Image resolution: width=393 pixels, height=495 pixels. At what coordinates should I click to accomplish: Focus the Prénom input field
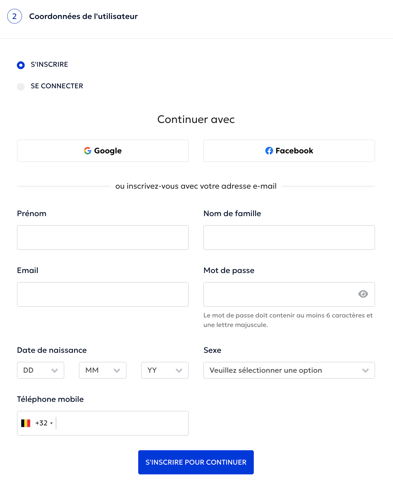tap(103, 238)
